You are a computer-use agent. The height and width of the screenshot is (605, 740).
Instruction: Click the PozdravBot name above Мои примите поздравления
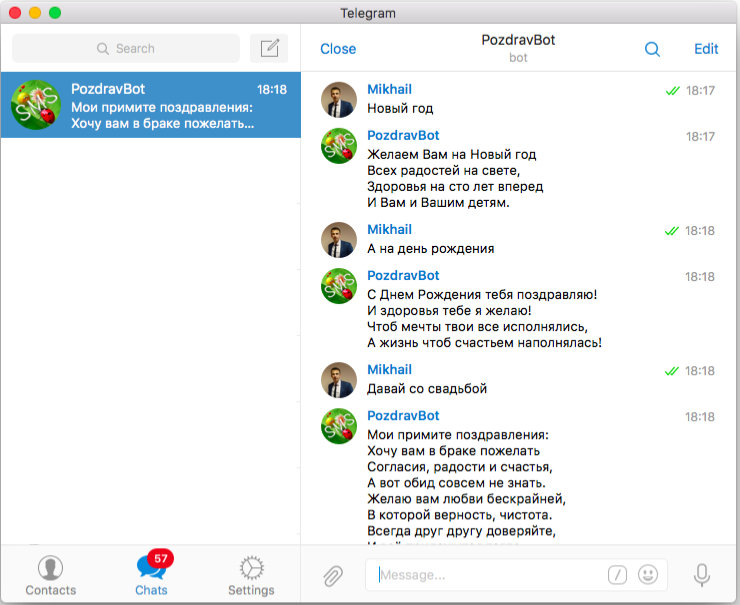click(x=403, y=416)
